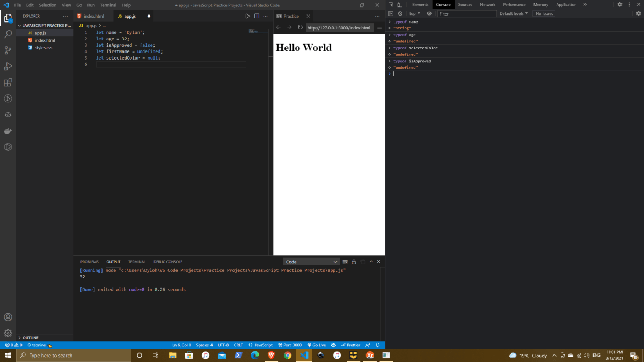Open the Terminal menu

[x=108, y=5]
